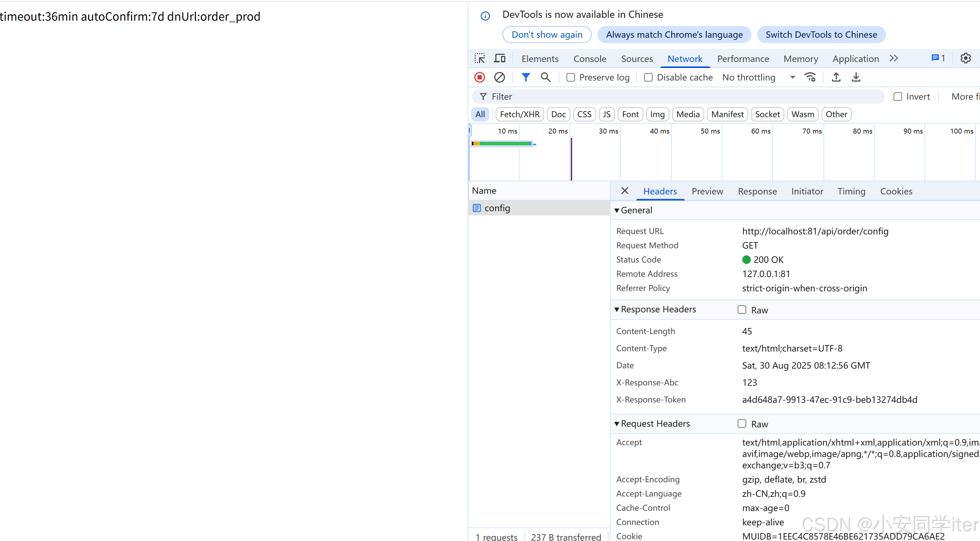Stop recording network log
980x541 pixels.
(480, 77)
